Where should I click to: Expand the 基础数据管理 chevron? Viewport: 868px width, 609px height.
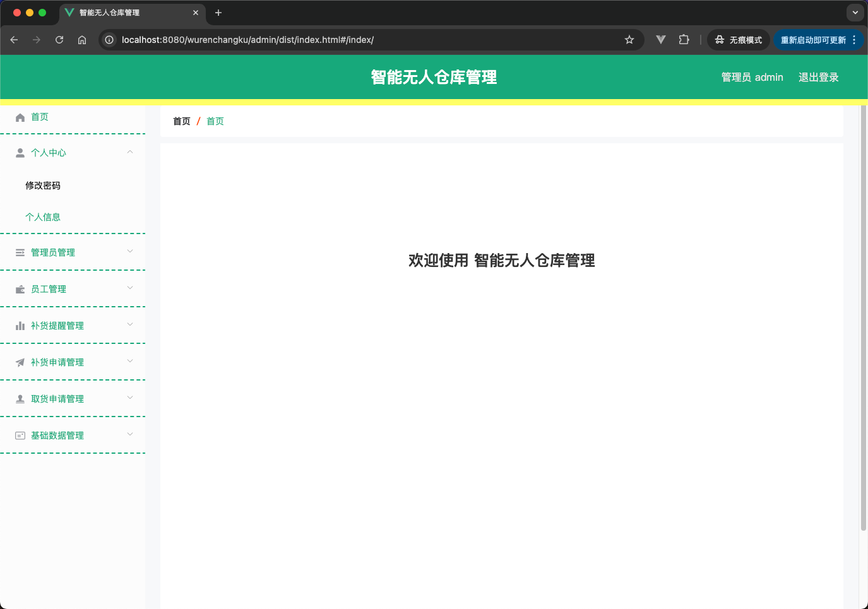tap(130, 434)
